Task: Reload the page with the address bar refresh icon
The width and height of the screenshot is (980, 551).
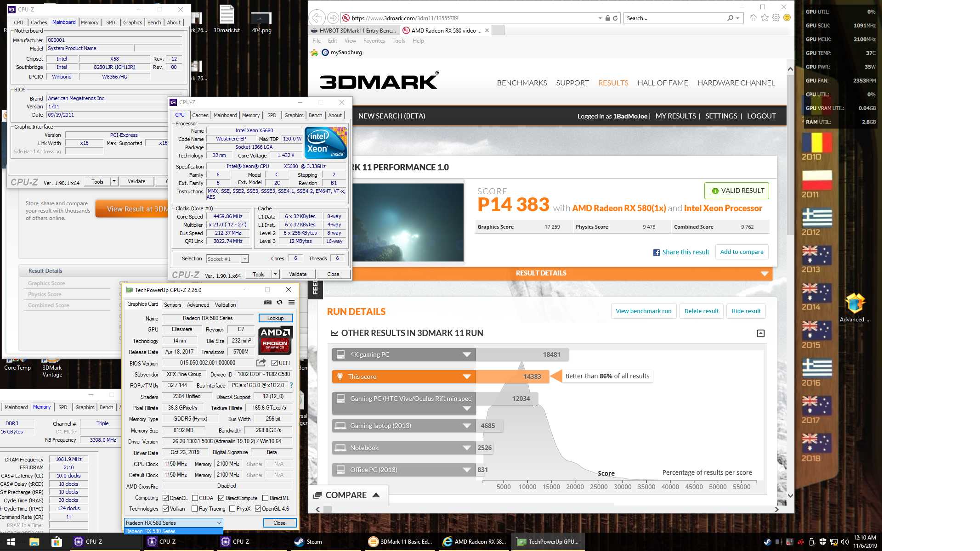Action: pyautogui.click(x=615, y=18)
